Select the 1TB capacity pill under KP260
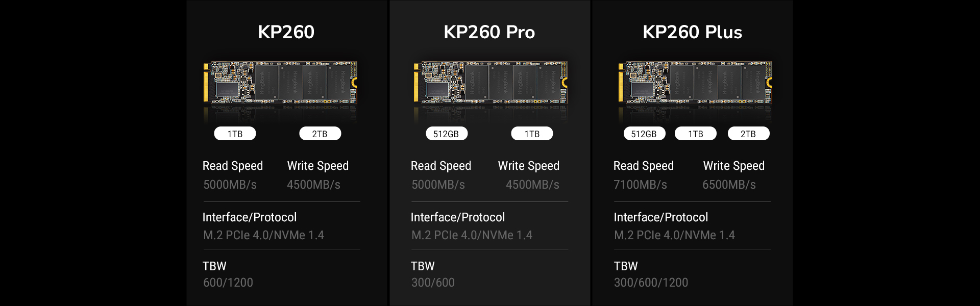 [x=235, y=134]
